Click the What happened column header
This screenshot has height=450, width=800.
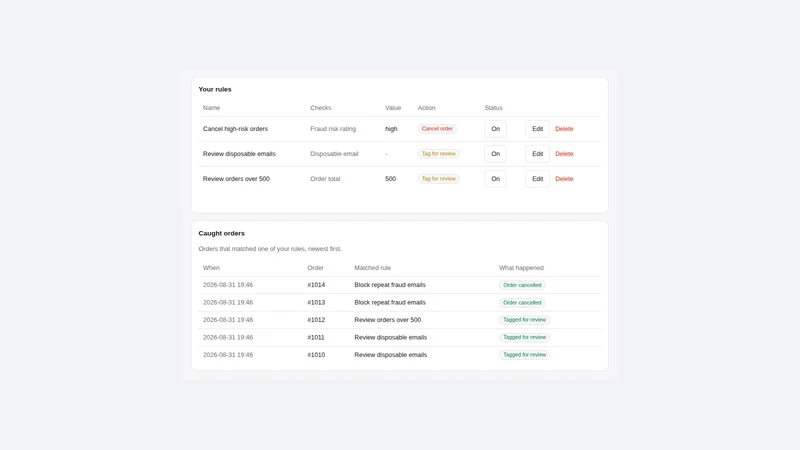[x=521, y=268]
